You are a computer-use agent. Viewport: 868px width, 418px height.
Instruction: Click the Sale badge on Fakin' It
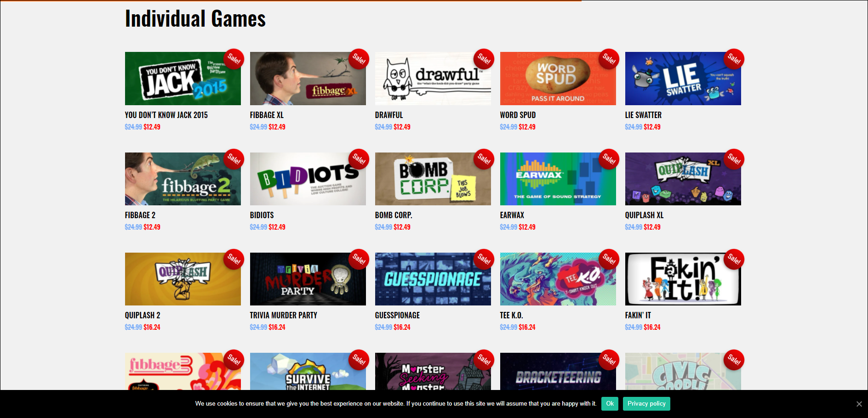point(734,259)
